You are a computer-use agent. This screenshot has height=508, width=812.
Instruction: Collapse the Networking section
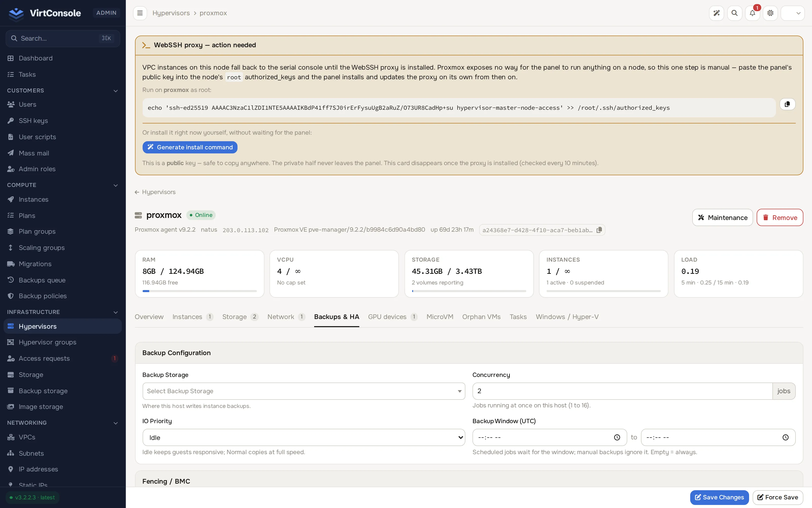63,423
